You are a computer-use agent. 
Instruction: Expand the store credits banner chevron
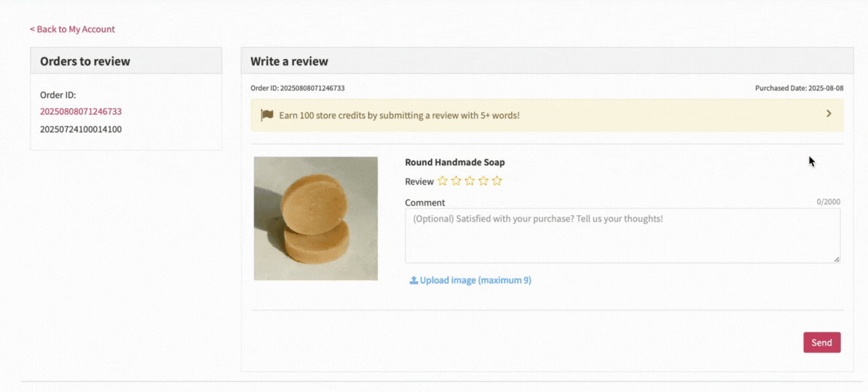(x=829, y=113)
